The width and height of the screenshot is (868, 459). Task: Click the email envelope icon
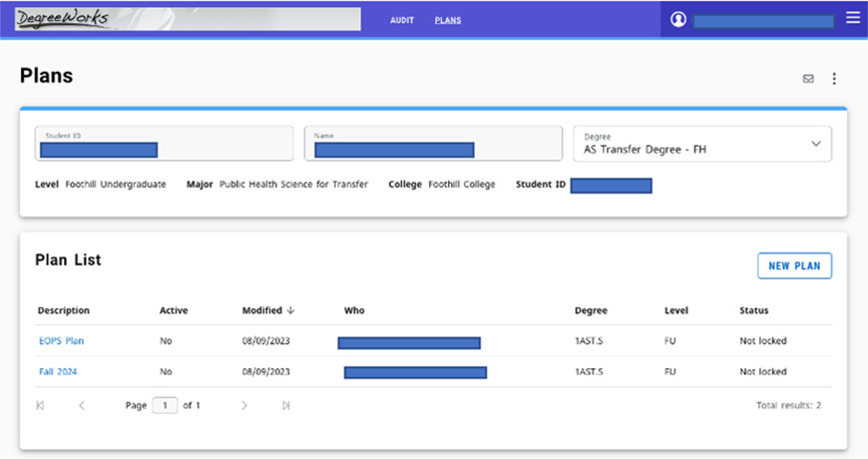point(808,79)
